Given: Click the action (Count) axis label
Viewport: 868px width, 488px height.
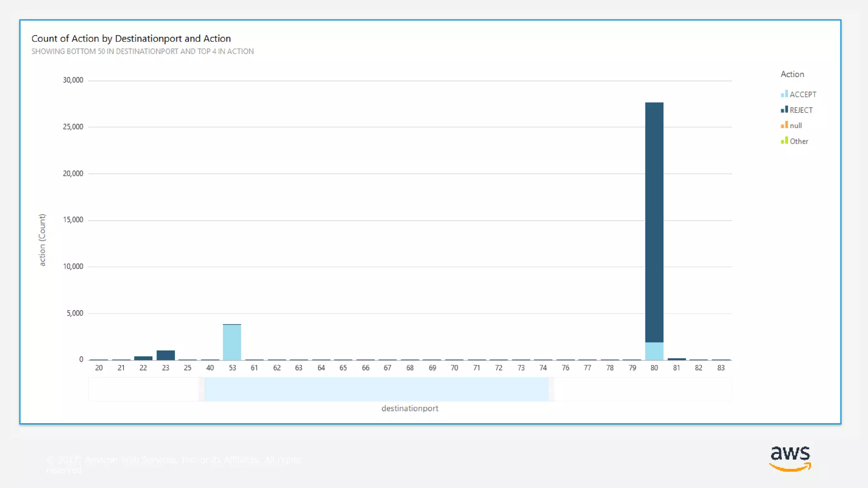Looking at the screenshot, I should (x=42, y=240).
